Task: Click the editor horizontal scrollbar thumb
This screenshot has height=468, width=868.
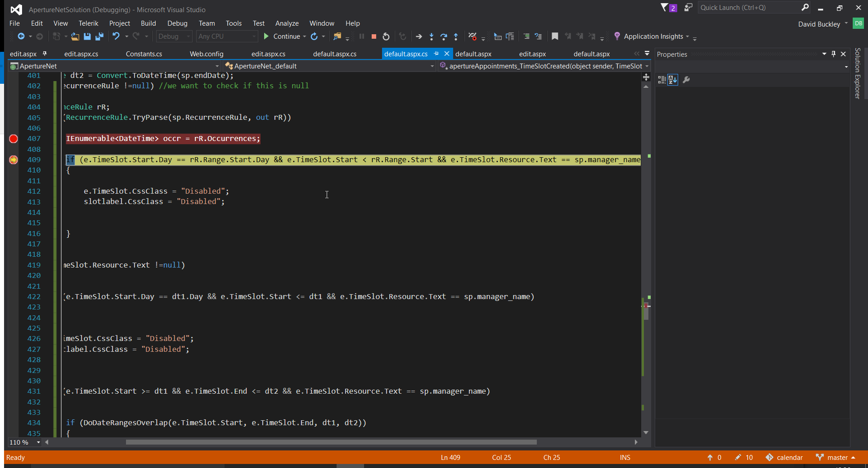Action: (x=331, y=442)
